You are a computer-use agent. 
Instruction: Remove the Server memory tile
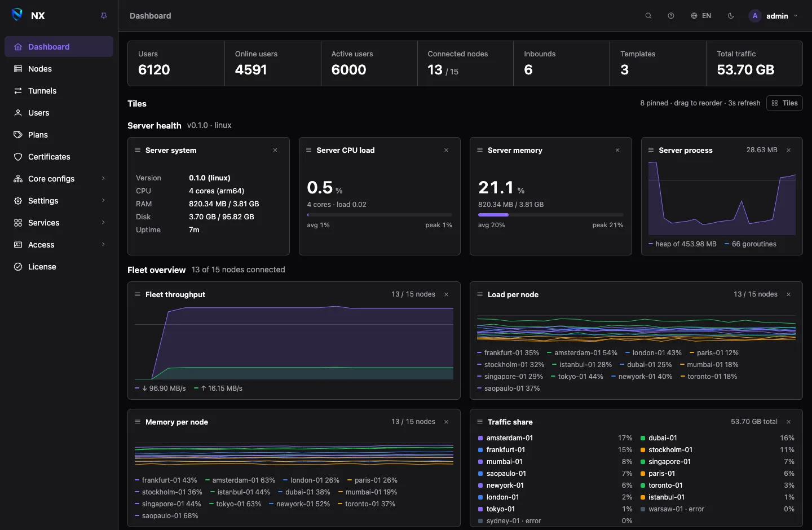(x=617, y=150)
